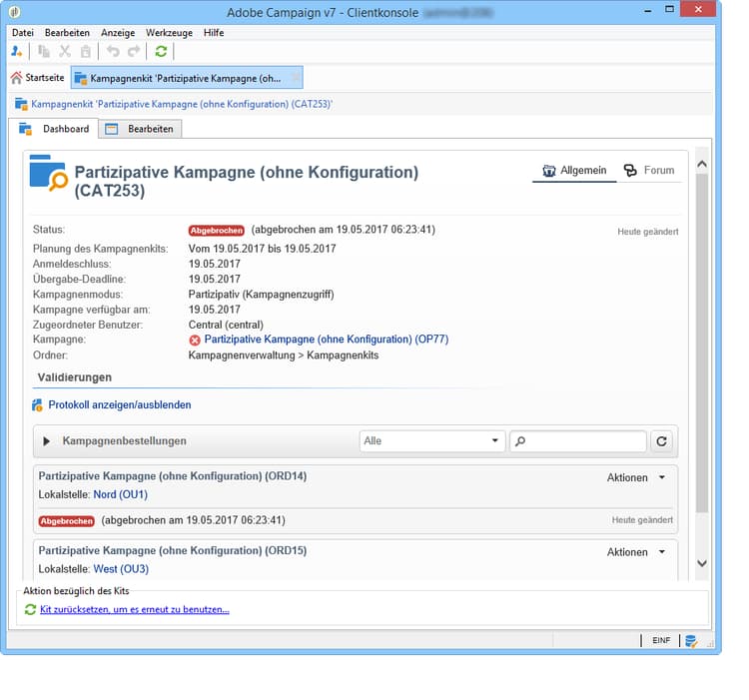Click the green reset icon next to Kit zurücksetzen
Screen dimensions: 749x700
pyautogui.click(x=30, y=609)
